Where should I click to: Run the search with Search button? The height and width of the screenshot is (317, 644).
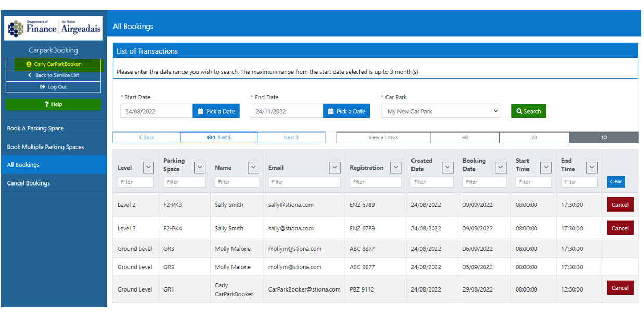(528, 111)
